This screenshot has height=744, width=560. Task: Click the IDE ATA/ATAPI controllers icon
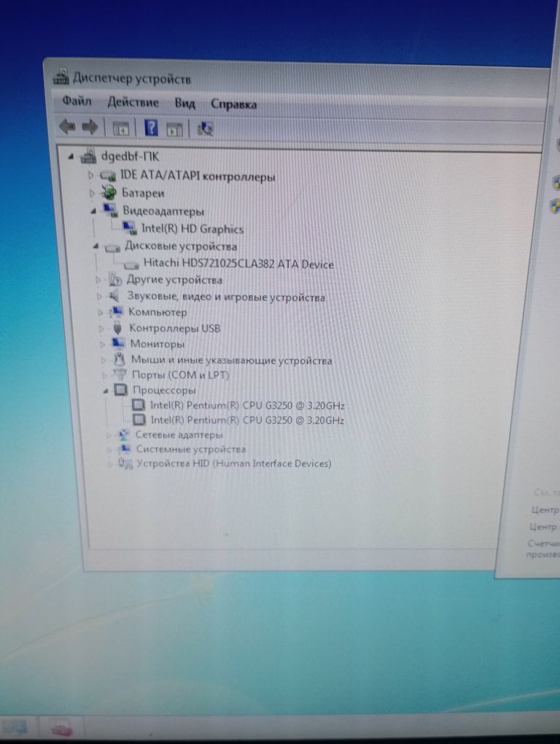[108, 176]
